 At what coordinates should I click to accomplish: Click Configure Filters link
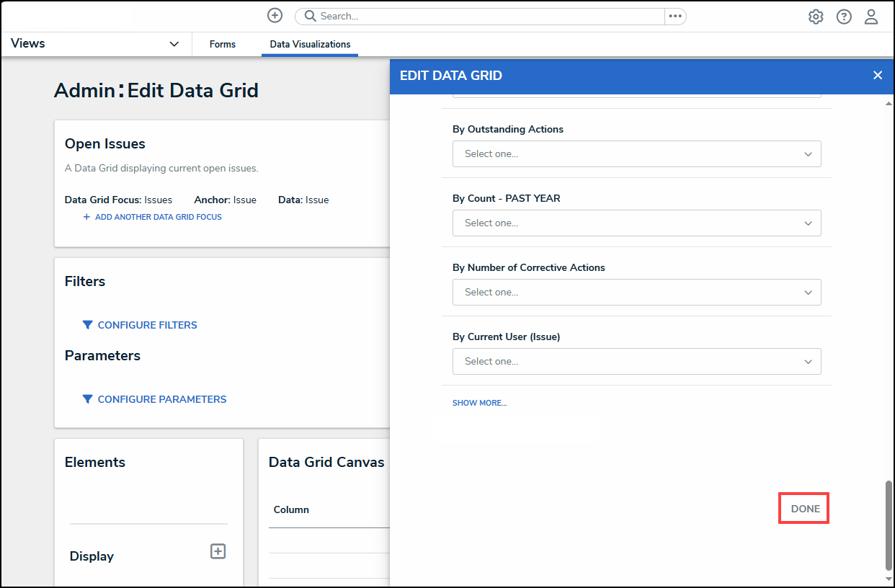[x=147, y=325]
